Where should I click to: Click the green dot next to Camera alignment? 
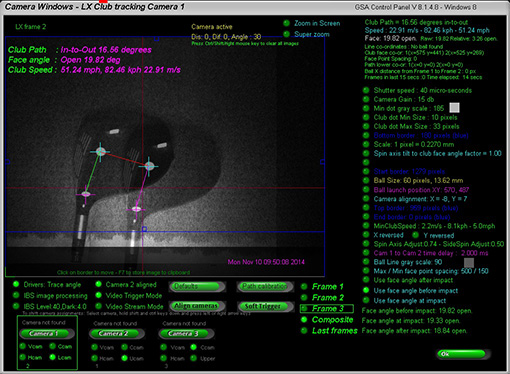point(366,199)
